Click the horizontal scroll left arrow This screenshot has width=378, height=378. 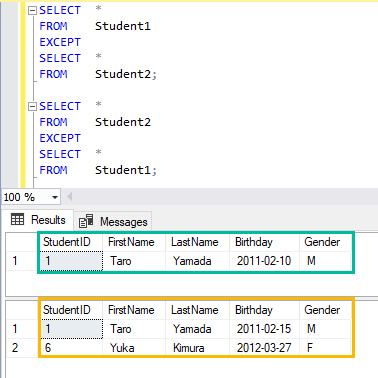69,197
